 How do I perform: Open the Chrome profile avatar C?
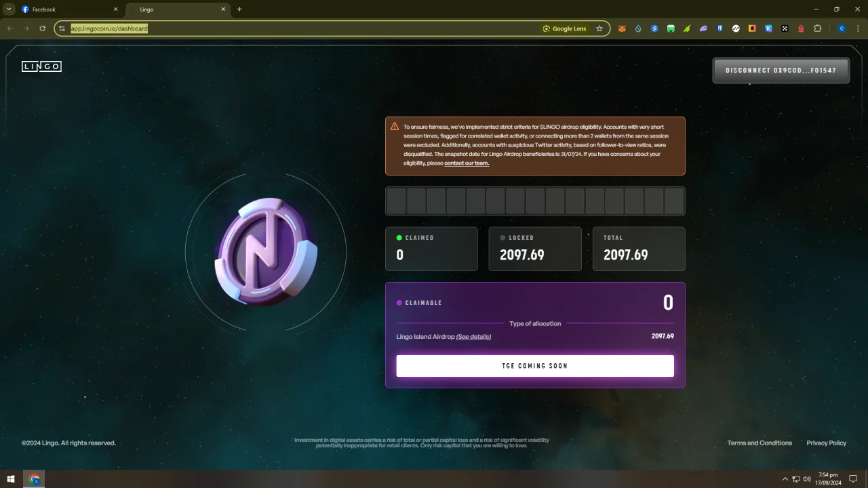pyautogui.click(x=842, y=28)
